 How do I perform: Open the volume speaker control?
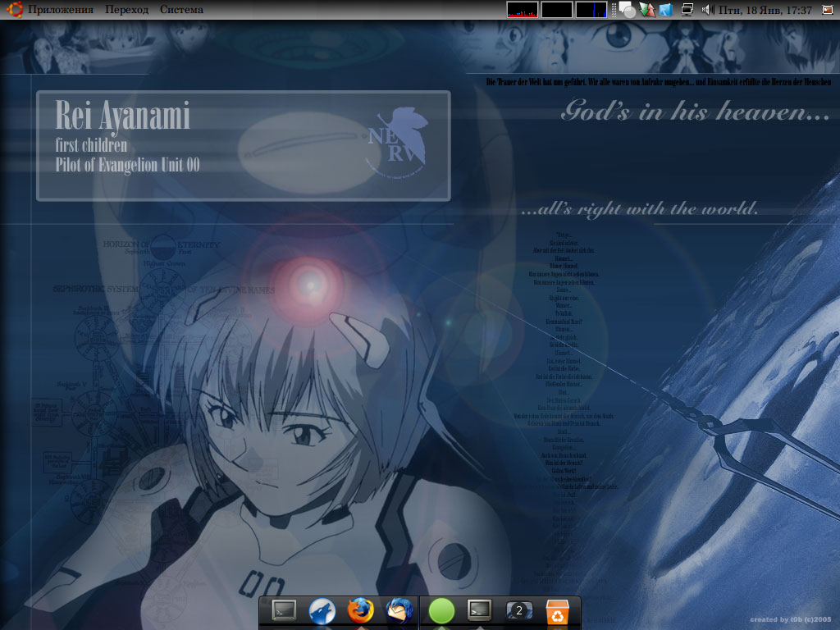click(x=708, y=10)
